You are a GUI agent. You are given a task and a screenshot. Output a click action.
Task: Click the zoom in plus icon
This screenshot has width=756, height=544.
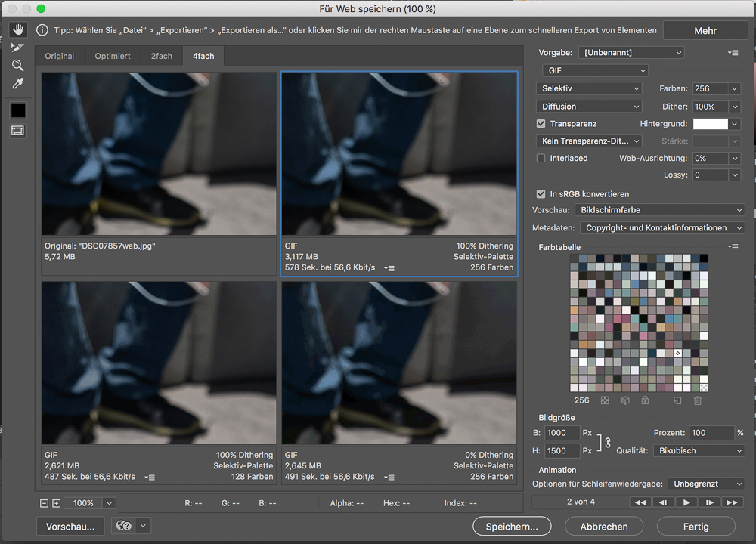[57, 503]
